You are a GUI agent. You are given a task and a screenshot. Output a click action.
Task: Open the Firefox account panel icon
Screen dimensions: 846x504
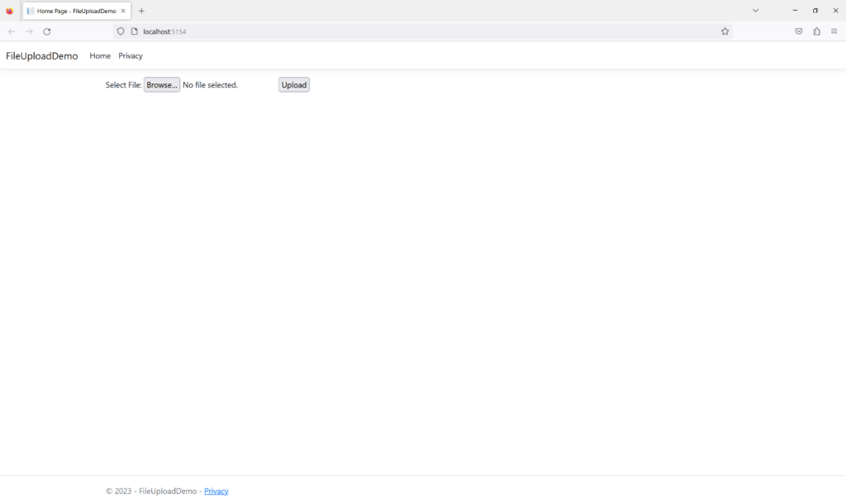point(816,31)
